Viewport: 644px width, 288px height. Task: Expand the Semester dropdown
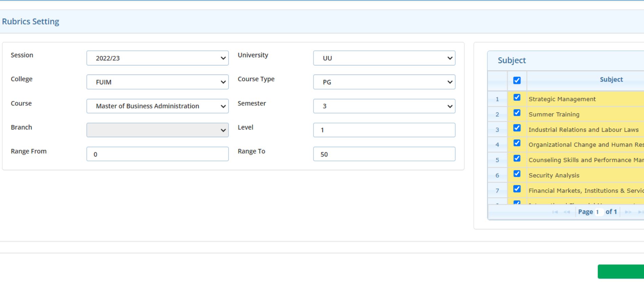[x=384, y=106]
